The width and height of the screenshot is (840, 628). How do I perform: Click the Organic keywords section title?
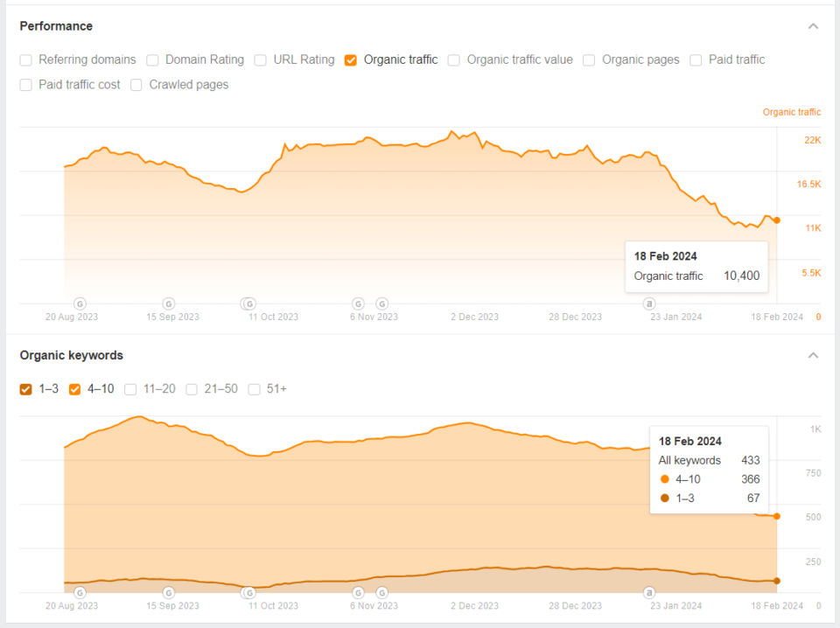point(71,355)
